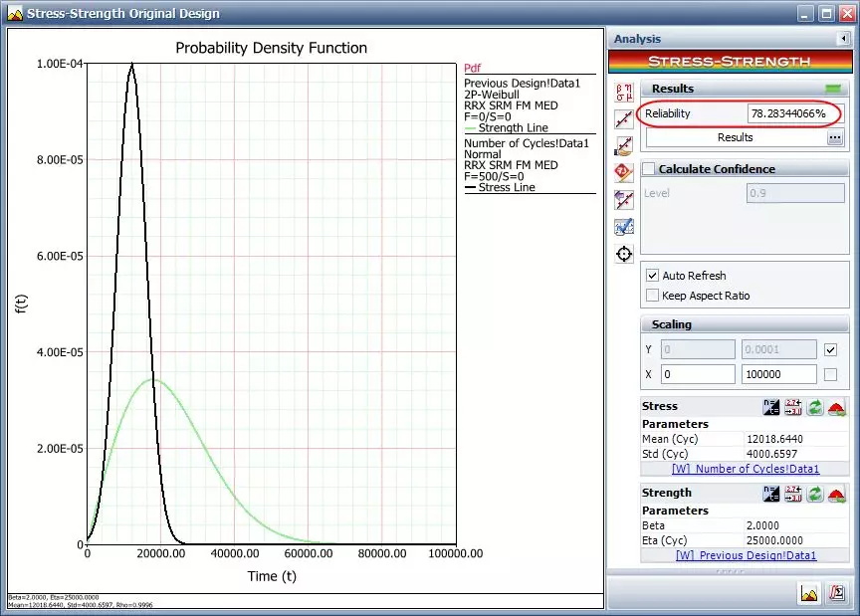Click the Results section header
The width and height of the screenshot is (860, 616).
pyautogui.click(x=745, y=89)
